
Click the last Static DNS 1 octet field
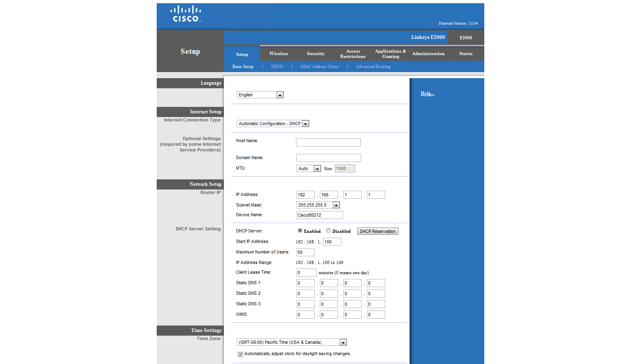[376, 283]
